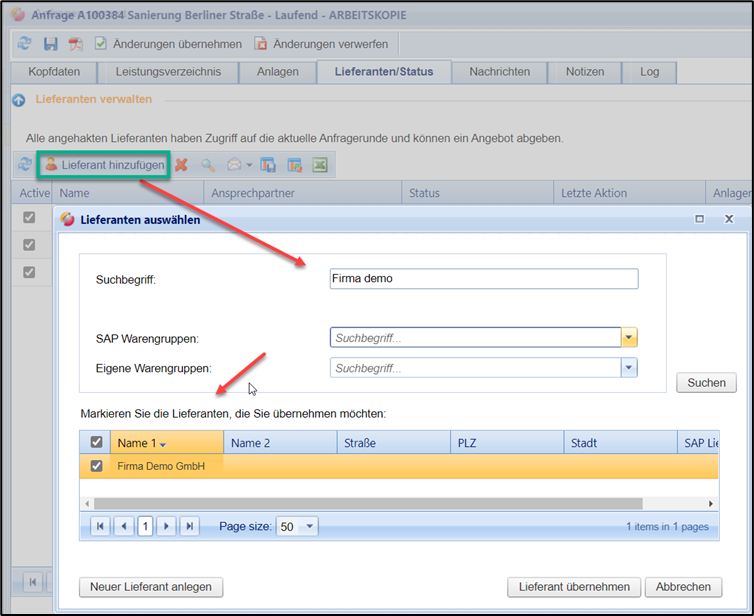This screenshot has width=754, height=616.
Task: Click the save disk icon
Action: tap(50, 44)
